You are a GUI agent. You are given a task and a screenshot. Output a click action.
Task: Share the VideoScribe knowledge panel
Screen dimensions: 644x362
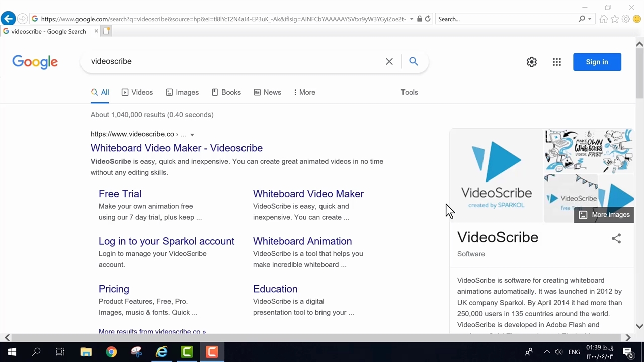click(616, 239)
